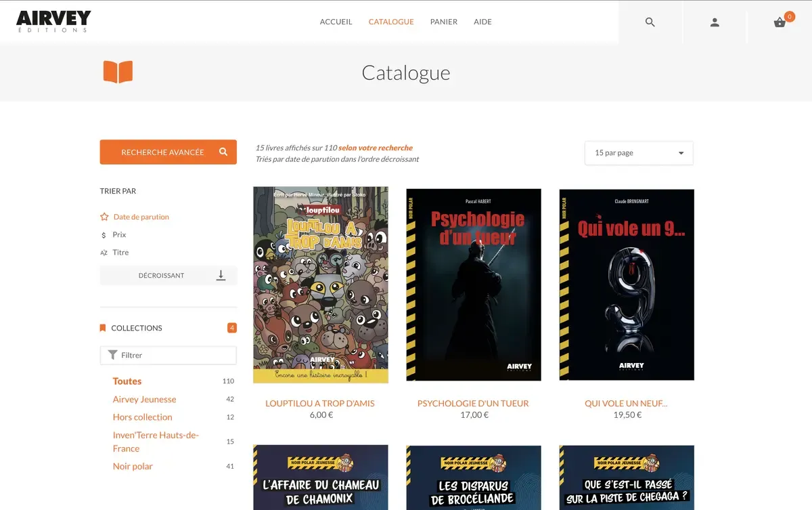Click the Psychologie d'un tueur book cover
This screenshot has height=510, width=812.
coord(473,283)
